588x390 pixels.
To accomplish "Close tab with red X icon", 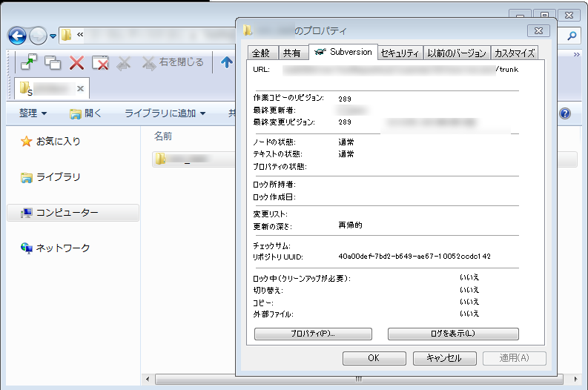I will click(76, 62).
